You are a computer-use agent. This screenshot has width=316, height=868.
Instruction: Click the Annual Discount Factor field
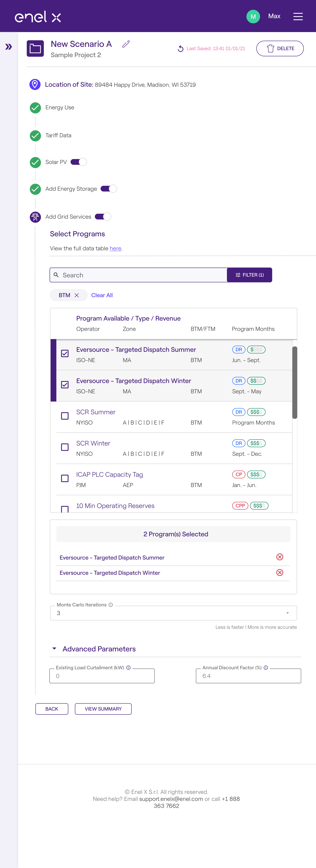248,676
